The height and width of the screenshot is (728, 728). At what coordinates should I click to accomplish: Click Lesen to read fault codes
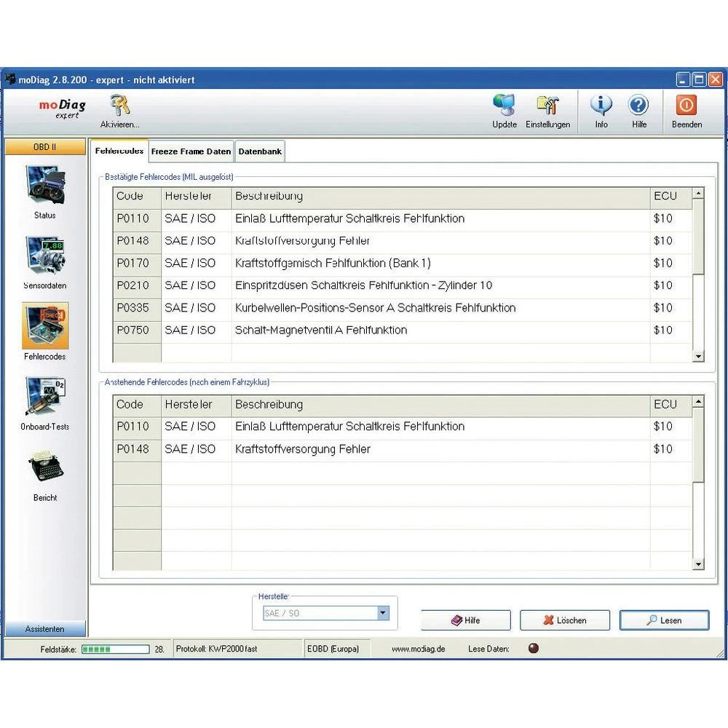pos(664,620)
